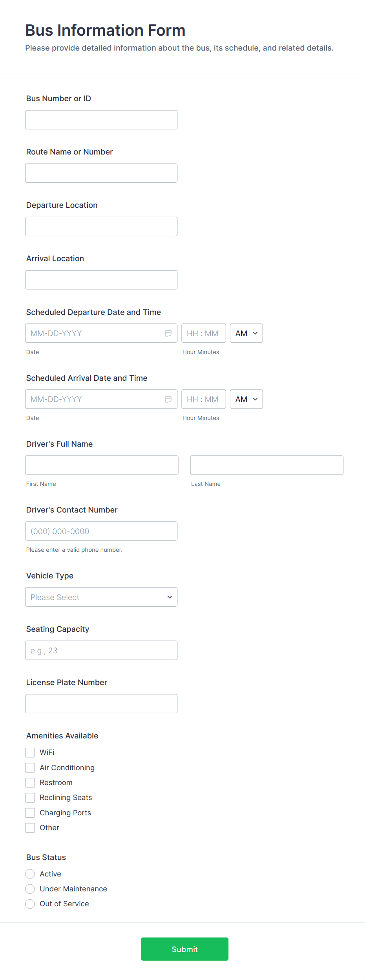Click the Bus Number or ID field
Image resolution: width=365 pixels, height=980 pixels.
coord(101,120)
